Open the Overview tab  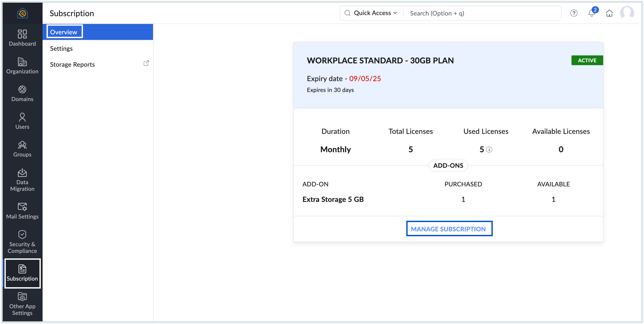(64, 32)
